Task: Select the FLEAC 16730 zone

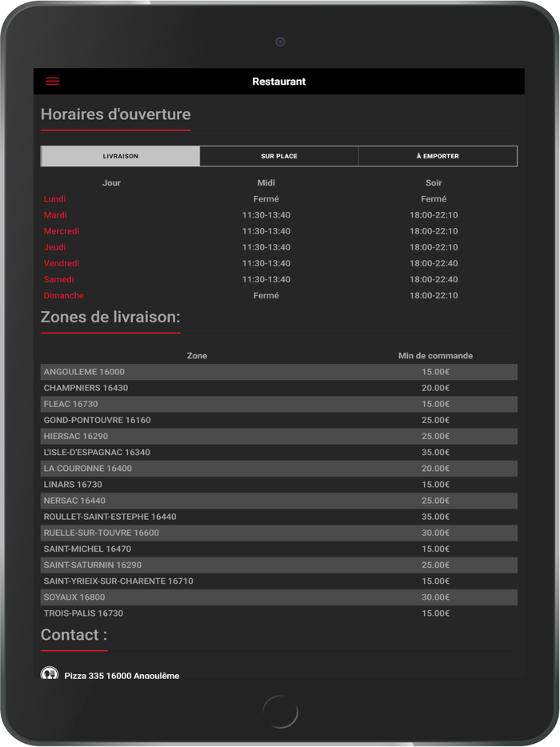Action: (x=279, y=404)
